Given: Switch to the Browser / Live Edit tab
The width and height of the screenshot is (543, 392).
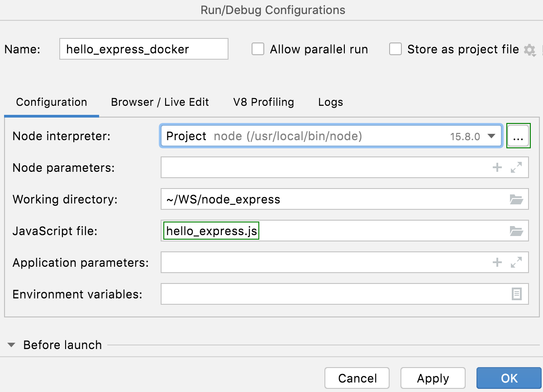Looking at the screenshot, I should pos(160,102).
